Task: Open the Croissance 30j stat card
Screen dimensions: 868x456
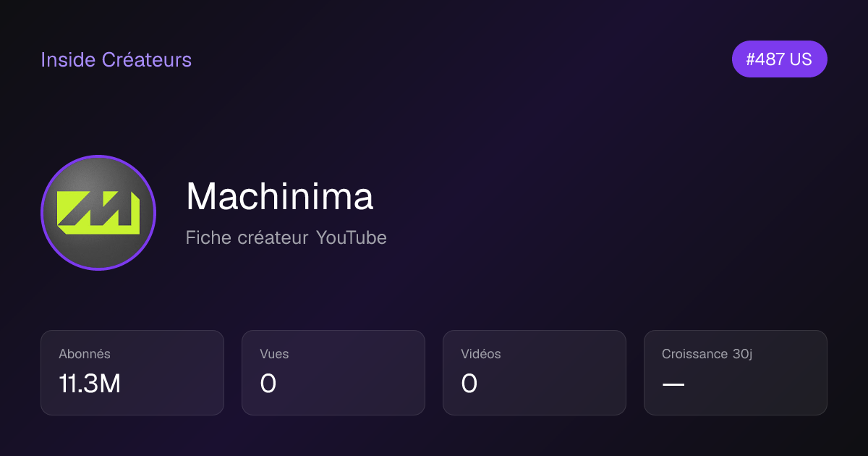Action: coord(736,373)
